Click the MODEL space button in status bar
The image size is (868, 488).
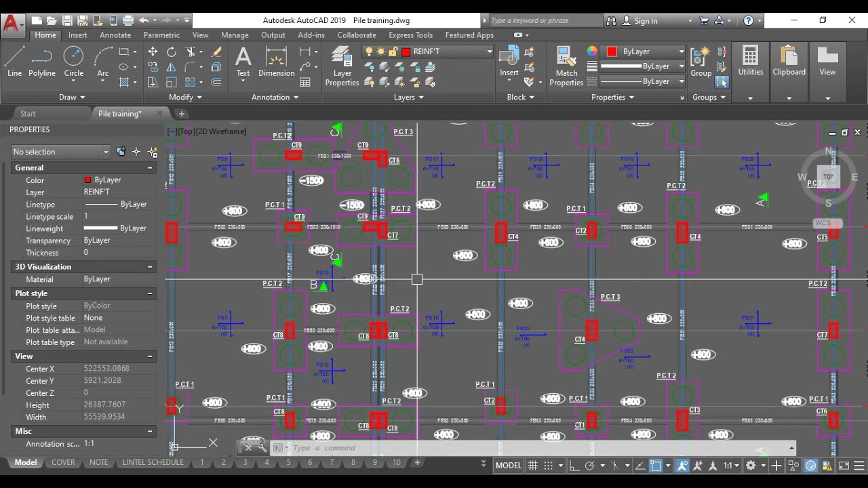pos(509,466)
